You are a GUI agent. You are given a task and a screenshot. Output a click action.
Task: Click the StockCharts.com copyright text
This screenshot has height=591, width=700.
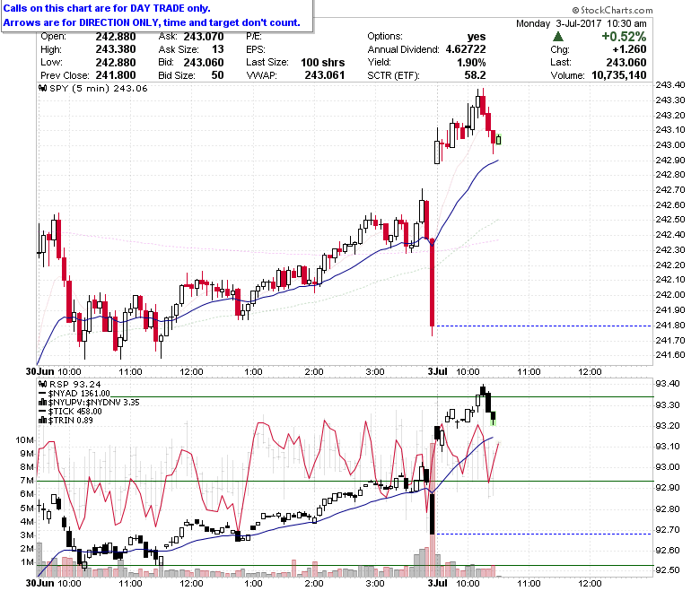[x=612, y=10]
